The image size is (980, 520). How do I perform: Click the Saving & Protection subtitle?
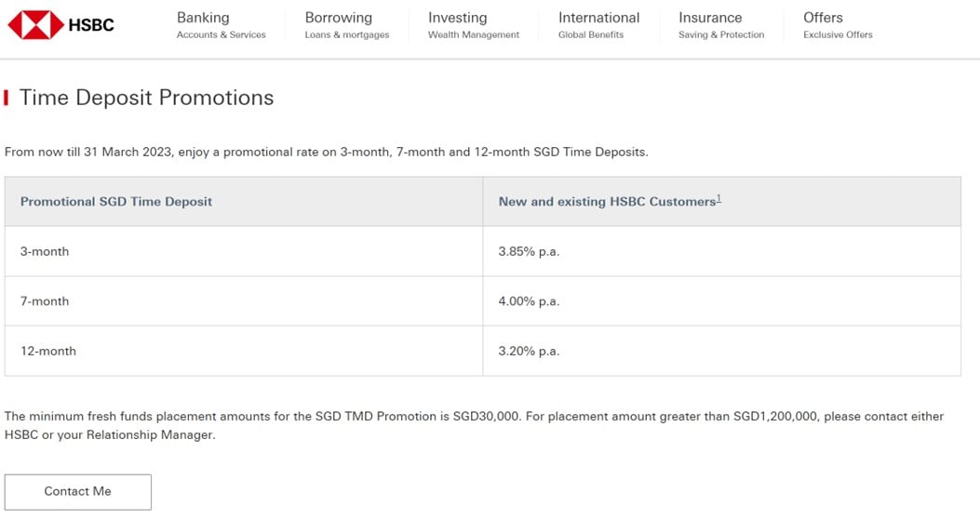point(721,35)
